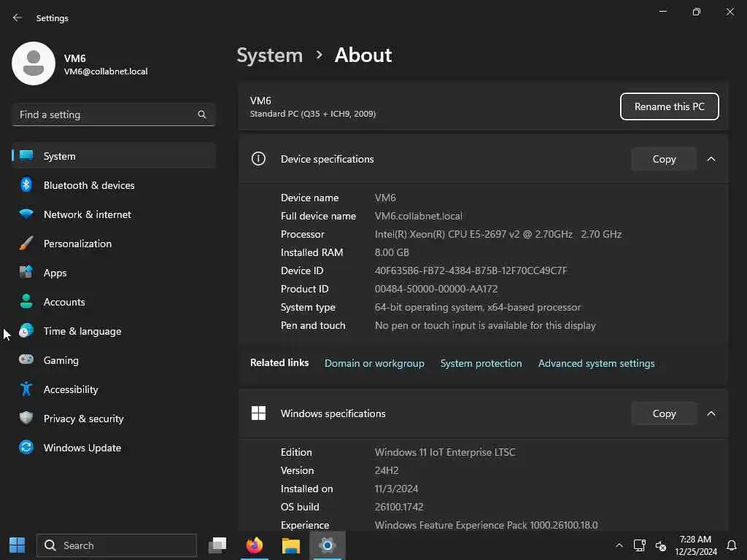This screenshot has height=560, width=747.
Task: Focus the Find a setting search box
Action: pos(114,114)
